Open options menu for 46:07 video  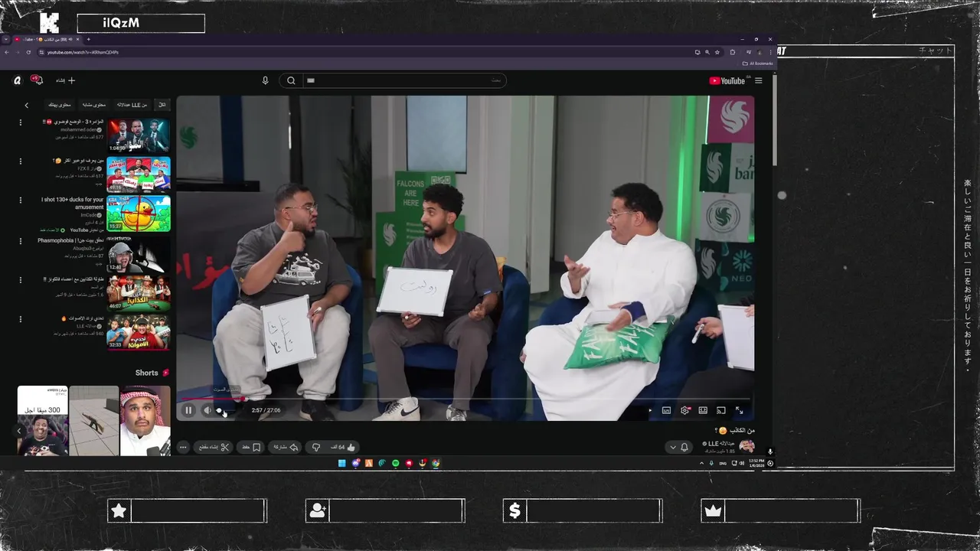click(21, 279)
